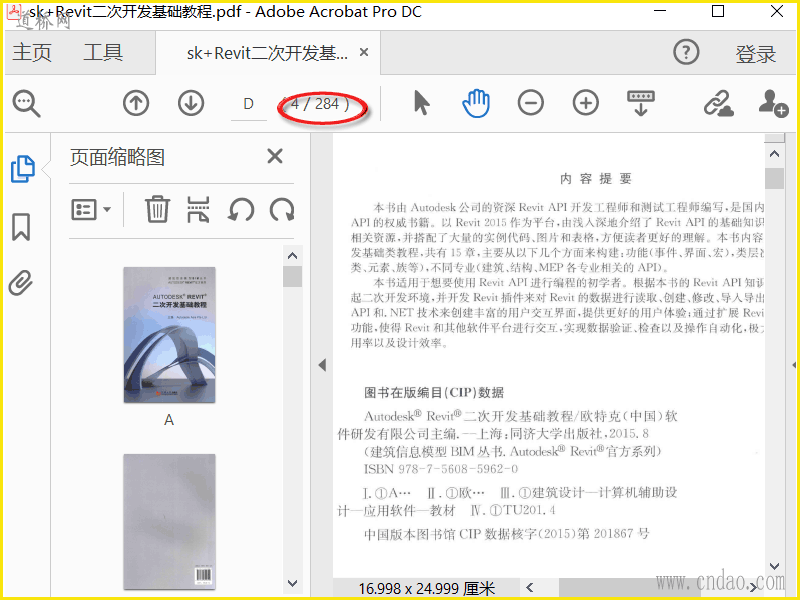Viewport: 800px width, 600px height.
Task: Expand the right tools pane arrow
Action: click(794, 365)
